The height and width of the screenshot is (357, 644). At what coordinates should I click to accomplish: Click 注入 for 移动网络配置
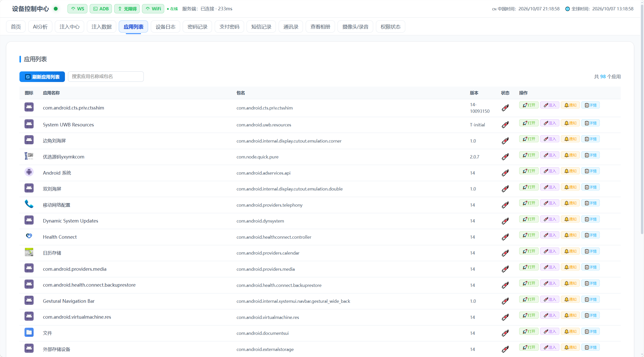[550, 203]
